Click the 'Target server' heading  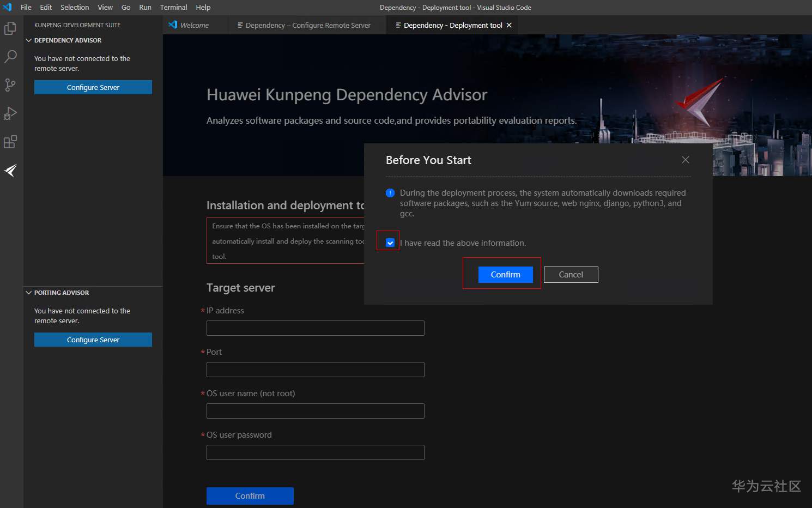[x=240, y=288]
